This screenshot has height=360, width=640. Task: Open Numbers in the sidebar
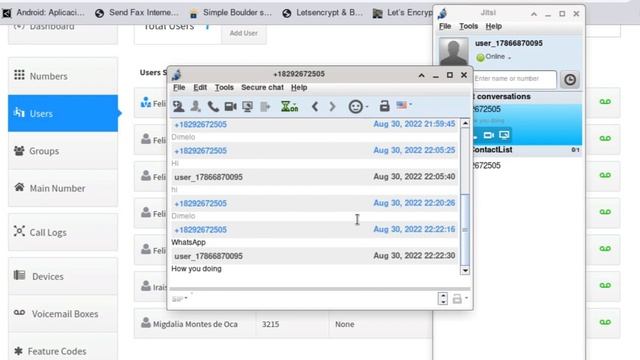[x=63, y=76]
